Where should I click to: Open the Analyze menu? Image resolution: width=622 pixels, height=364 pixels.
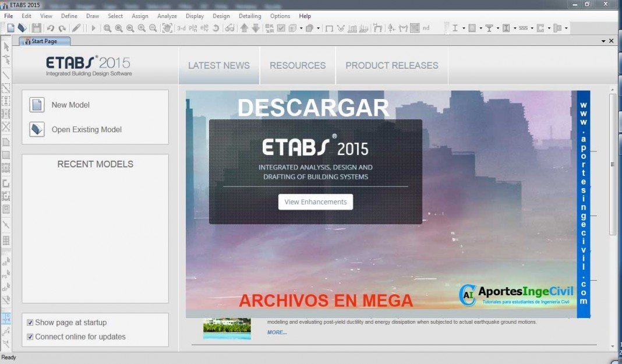click(x=167, y=16)
